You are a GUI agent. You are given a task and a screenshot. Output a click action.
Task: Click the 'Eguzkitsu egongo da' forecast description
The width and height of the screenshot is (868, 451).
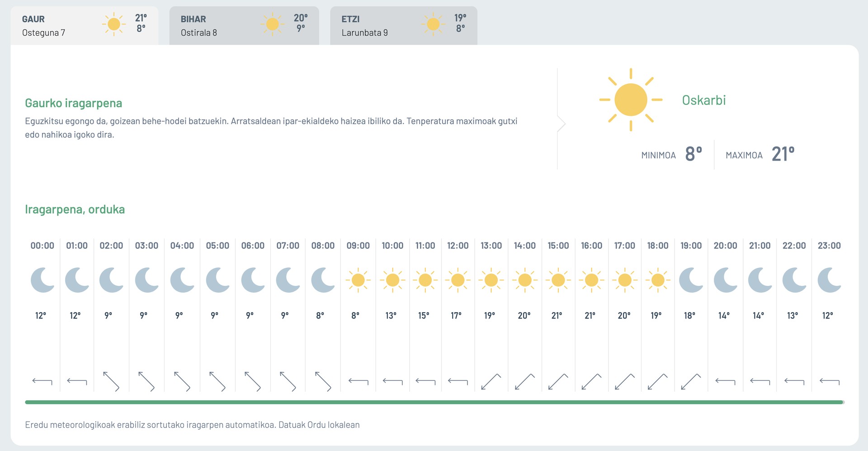(271, 128)
